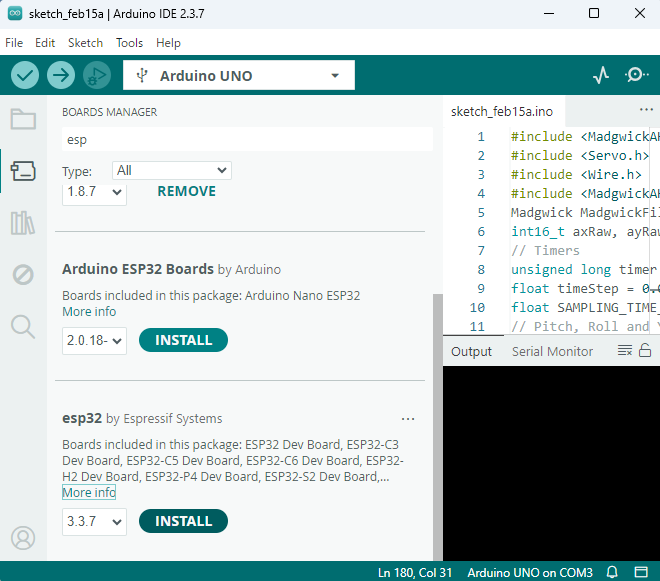Open the Type filter dropdown
This screenshot has height=581, width=660.
[171, 171]
